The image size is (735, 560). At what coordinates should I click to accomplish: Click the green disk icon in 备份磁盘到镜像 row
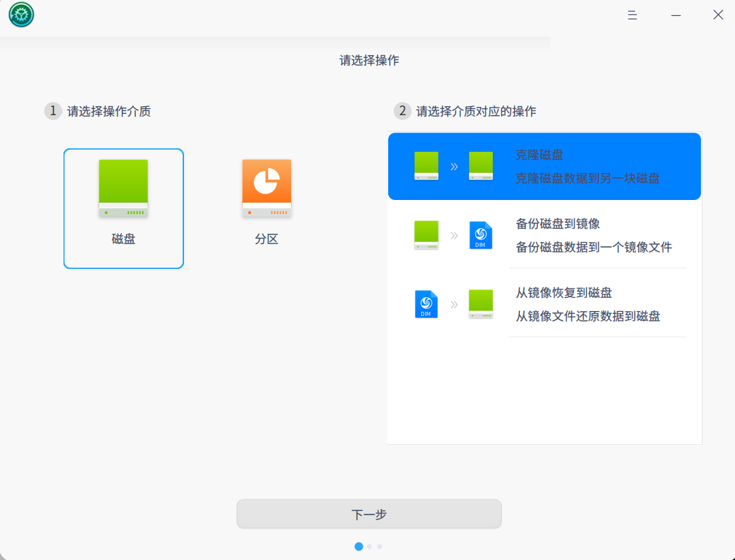click(x=426, y=235)
